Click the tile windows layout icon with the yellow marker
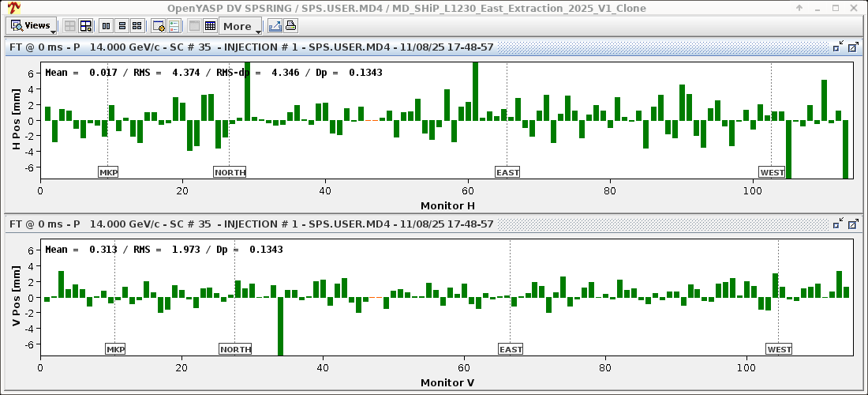 pyautogui.click(x=86, y=26)
